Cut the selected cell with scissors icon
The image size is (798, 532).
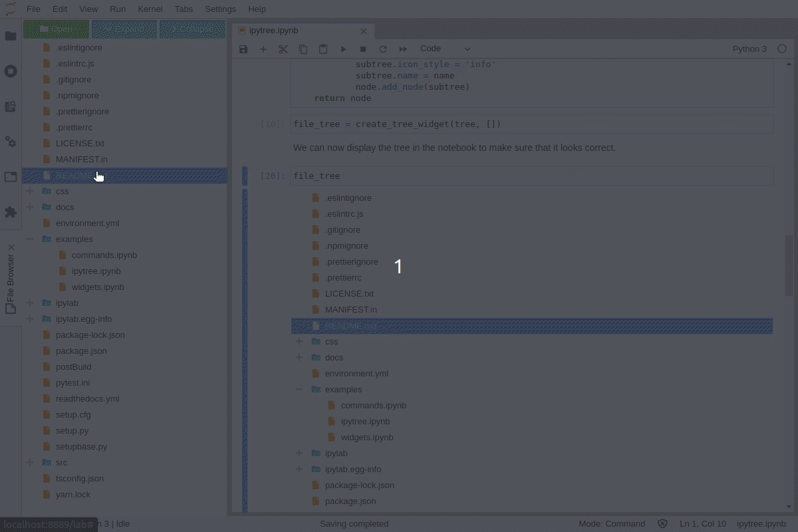[x=283, y=49]
